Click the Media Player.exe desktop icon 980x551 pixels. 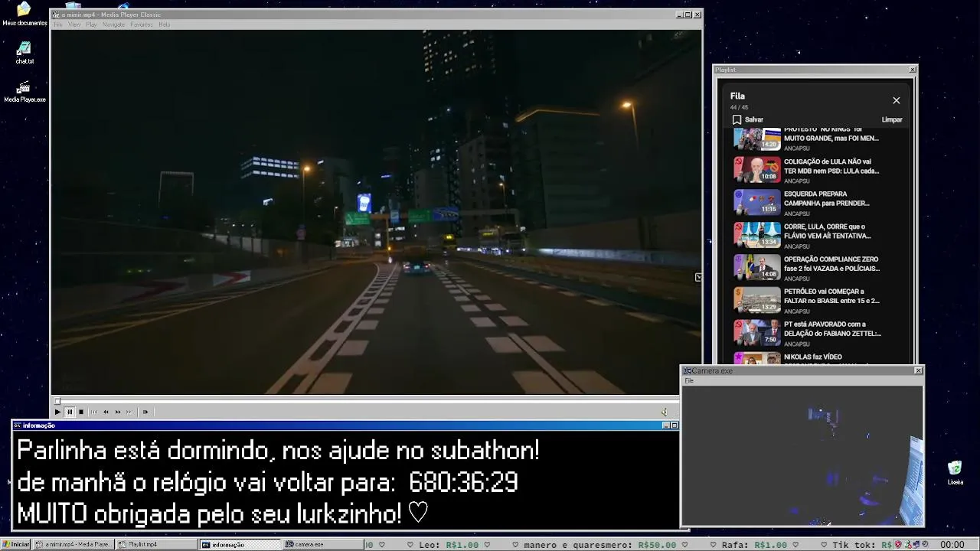click(x=24, y=91)
